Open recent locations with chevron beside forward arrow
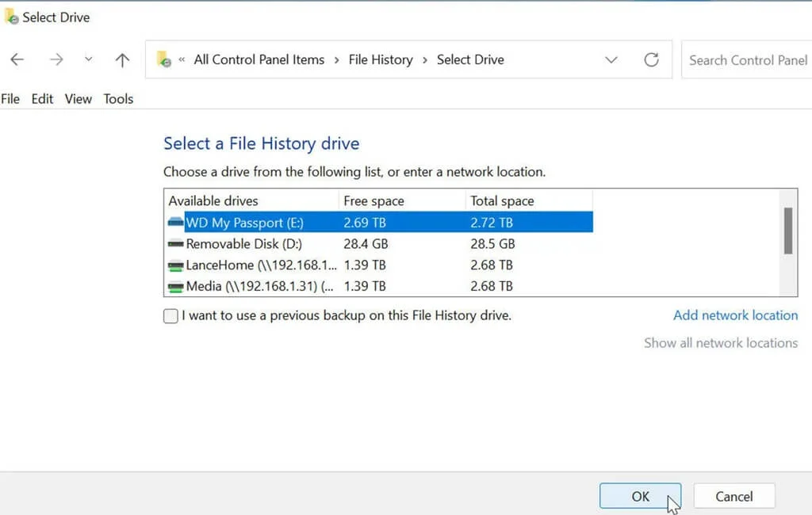This screenshot has height=515, width=812. [x=88, y=59]
